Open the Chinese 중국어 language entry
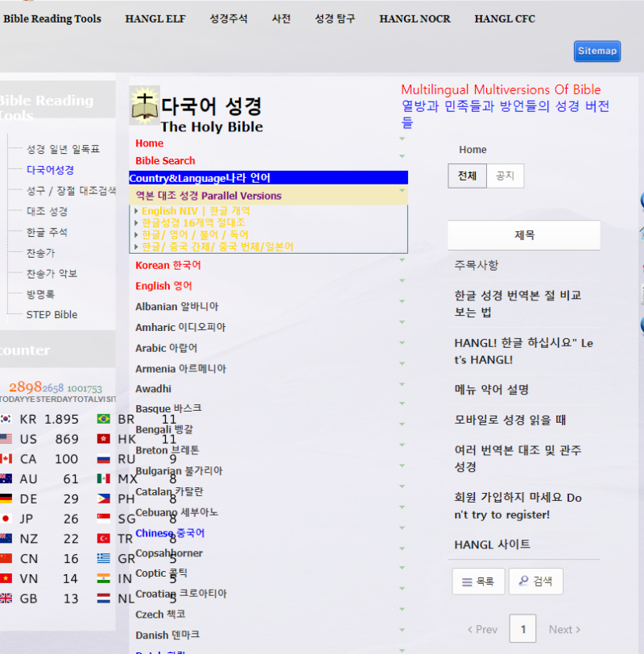 point(170,533)
